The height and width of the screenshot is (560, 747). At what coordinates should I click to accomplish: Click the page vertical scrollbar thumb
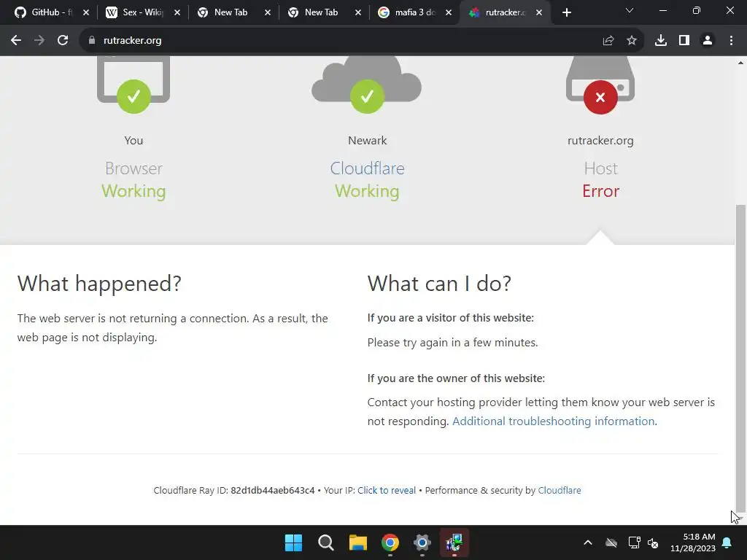(740, 359)
